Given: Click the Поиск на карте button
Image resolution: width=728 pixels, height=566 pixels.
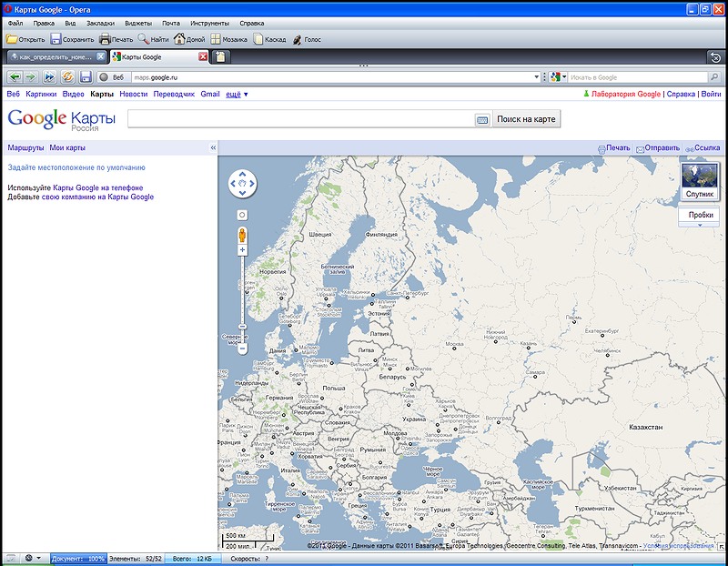Looking at the screenshot, I should 526,119.
